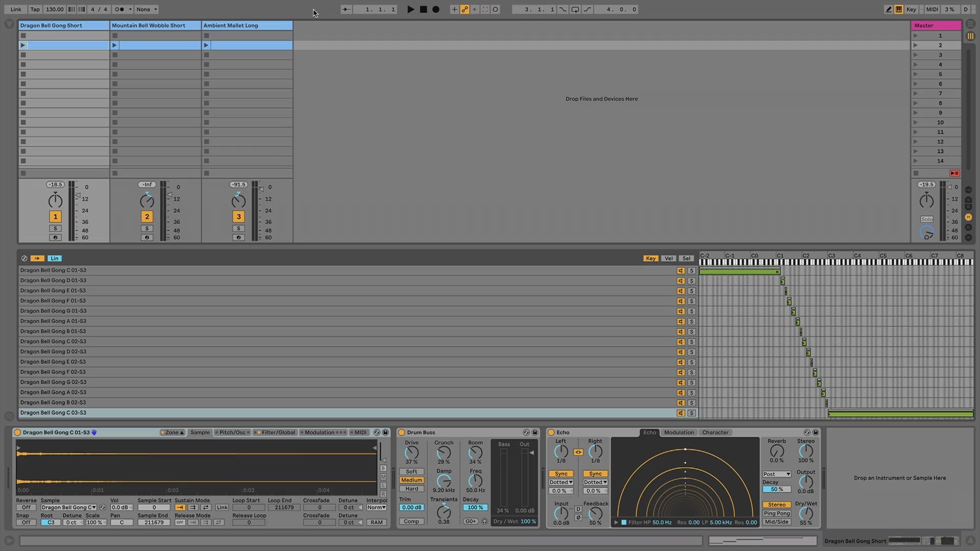The image size is (980, 551).
Task: Open quantization menu showing None
Action: tap(146, 9)
